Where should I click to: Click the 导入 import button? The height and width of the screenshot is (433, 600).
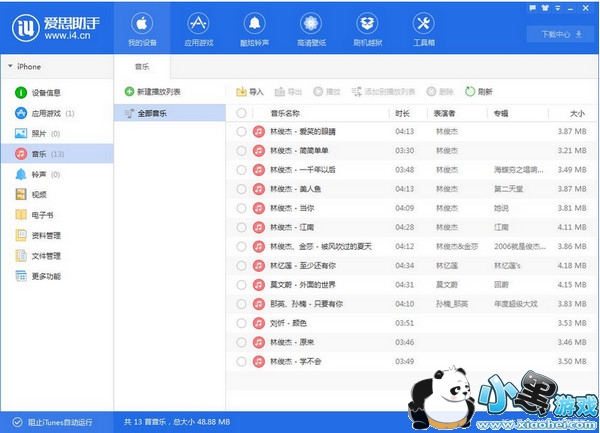point(249,91)
